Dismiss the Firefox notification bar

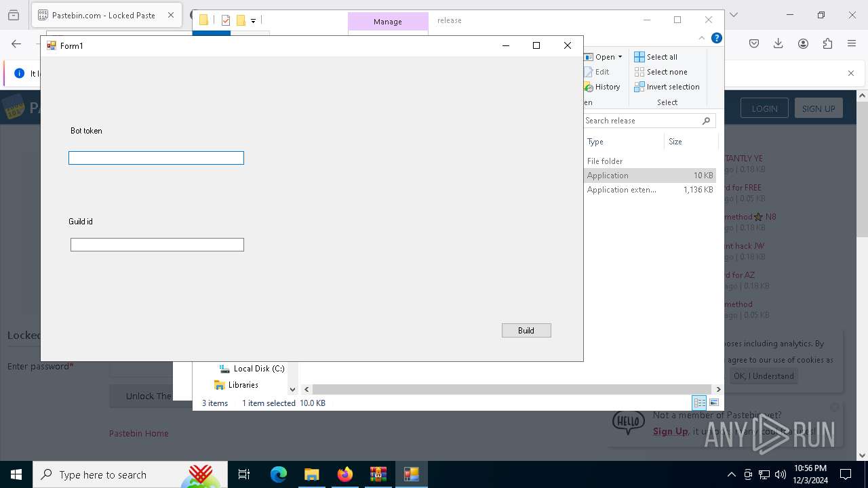point(851,73)
